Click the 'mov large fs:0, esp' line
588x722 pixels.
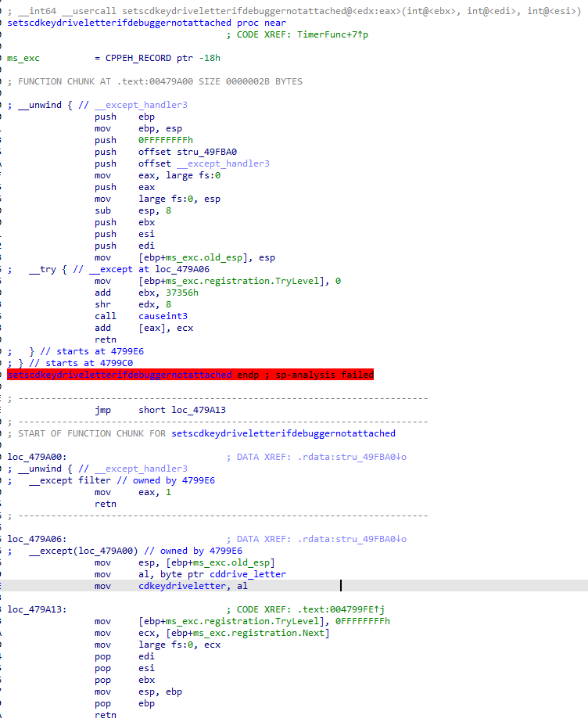click(157, 199)
